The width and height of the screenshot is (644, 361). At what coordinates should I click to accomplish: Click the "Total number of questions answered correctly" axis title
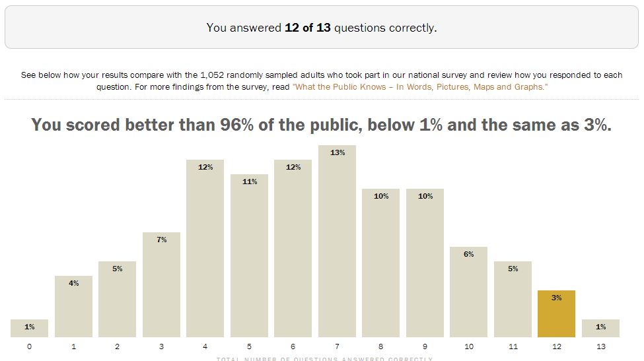pos(324,359)
